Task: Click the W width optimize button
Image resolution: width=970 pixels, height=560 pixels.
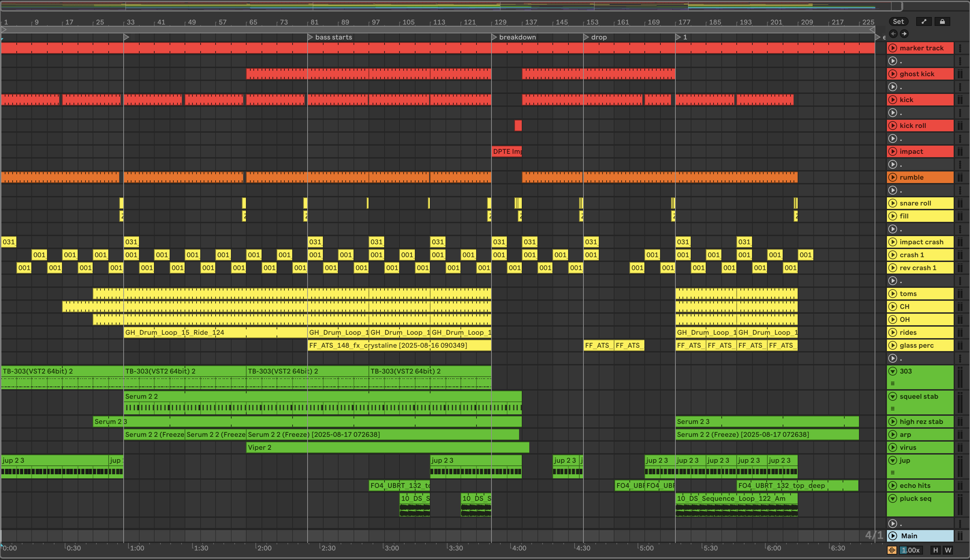Action: coord(948,550)
